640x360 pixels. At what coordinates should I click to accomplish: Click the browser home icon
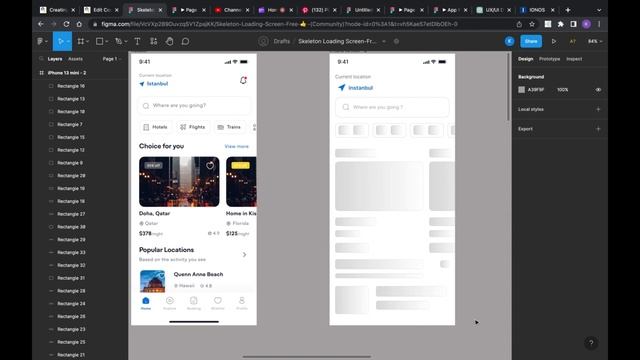79,24
